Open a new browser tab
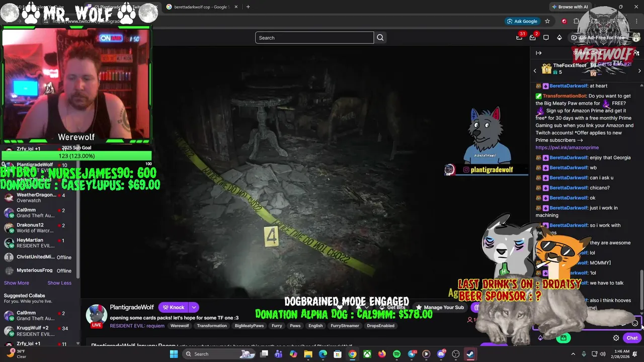Screen dimensions: 644x362 [248, 7]
